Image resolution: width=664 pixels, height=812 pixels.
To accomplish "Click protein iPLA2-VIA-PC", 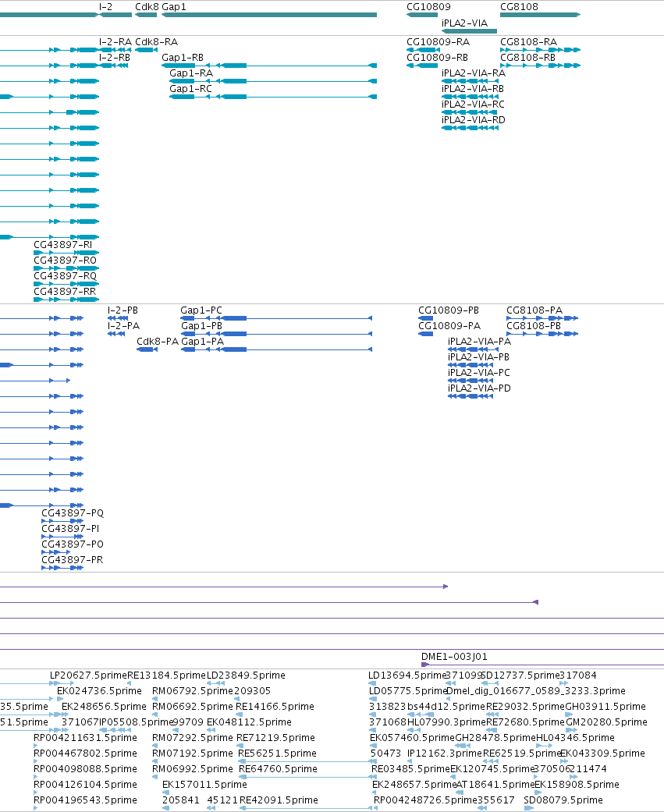I will (479, 372).
